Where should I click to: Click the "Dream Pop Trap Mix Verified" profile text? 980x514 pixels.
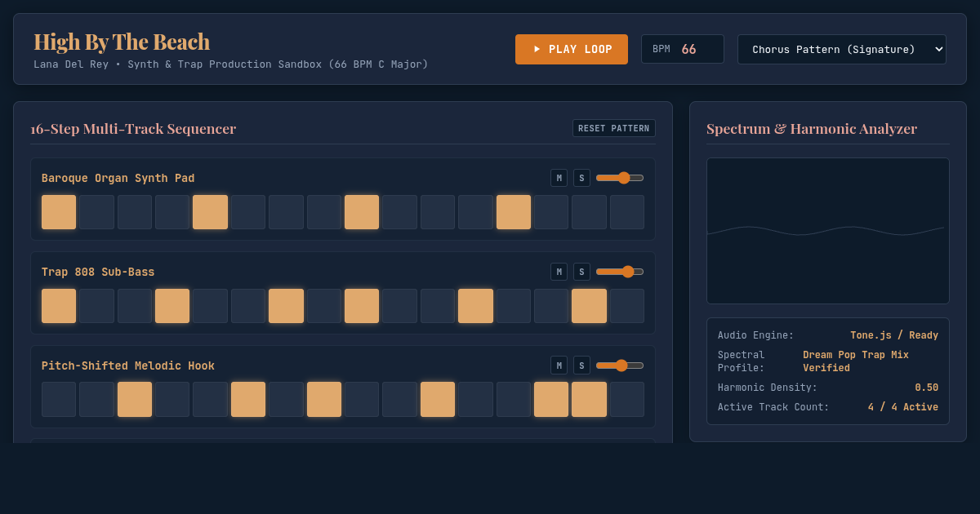tap(856, 361)
